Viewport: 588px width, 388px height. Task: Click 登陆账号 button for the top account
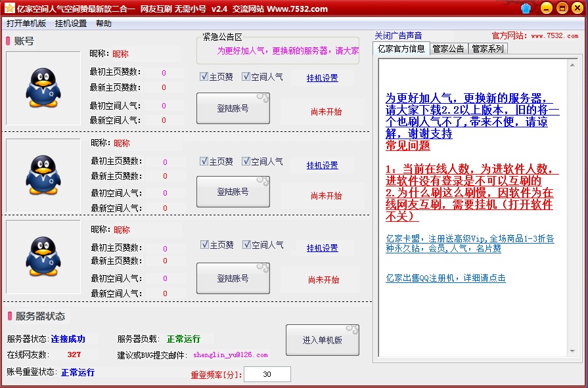233,108
